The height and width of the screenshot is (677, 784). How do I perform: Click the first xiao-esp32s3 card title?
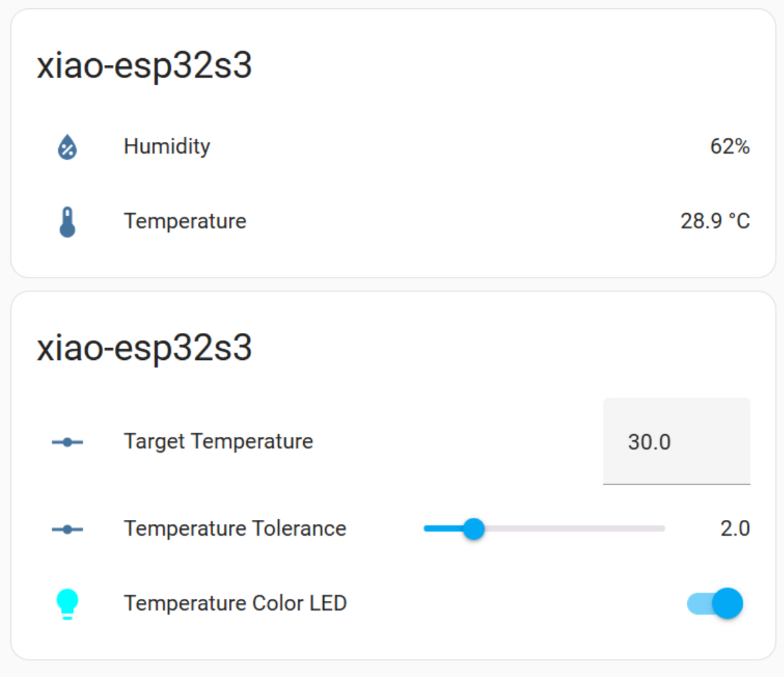pos(145,66)
